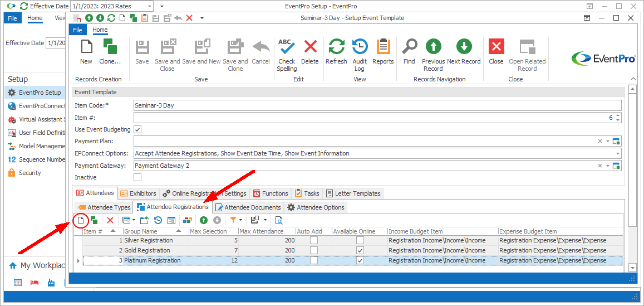Sort by Max Attendance column header
This screenshot has width=644, height=306.
click(x=267, y=231)
